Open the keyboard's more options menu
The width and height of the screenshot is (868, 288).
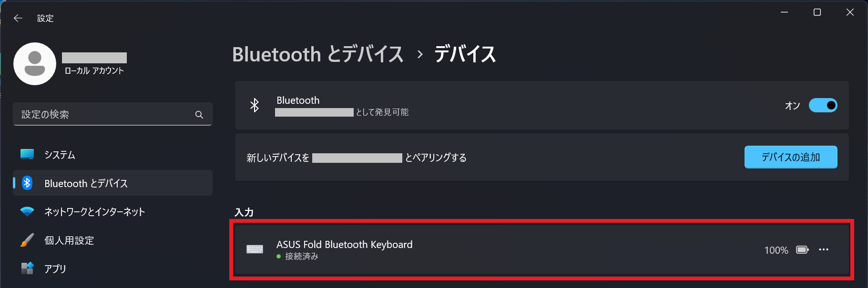824,249
